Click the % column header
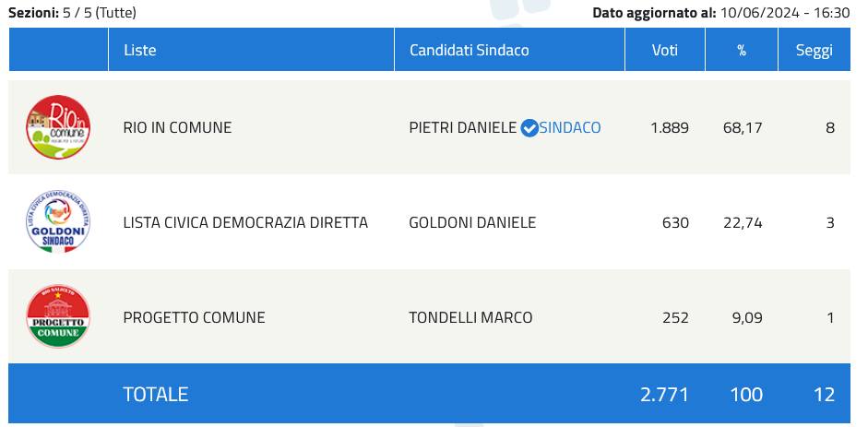 741,51
